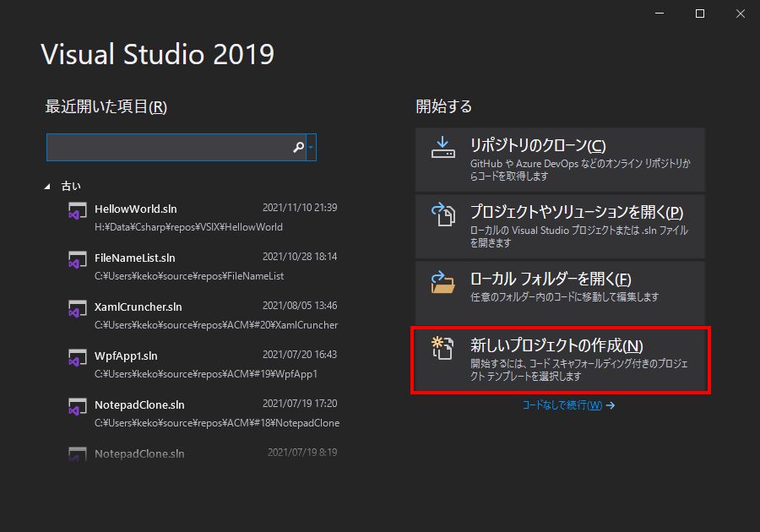Image resolution: width=760 pixels, height=532 pixels.
Task: Start 新しいプロジェクトの作成(N)
Action: [560, 360]
